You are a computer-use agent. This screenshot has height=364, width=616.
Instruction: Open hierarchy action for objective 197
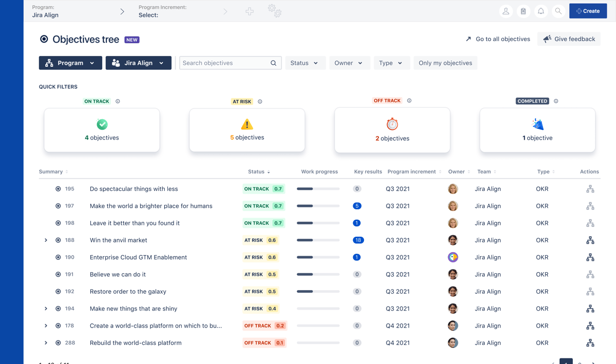[590, 206]
